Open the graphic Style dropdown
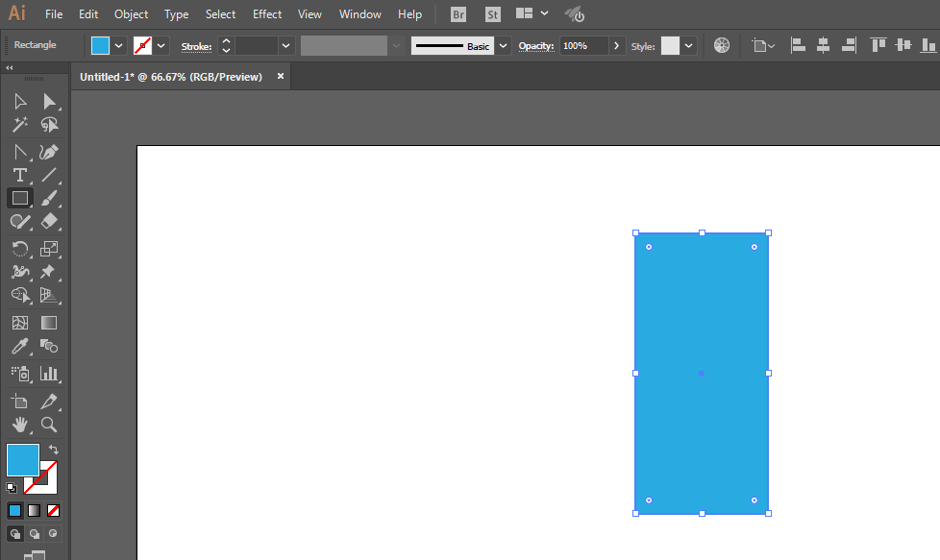 (688, 45)
